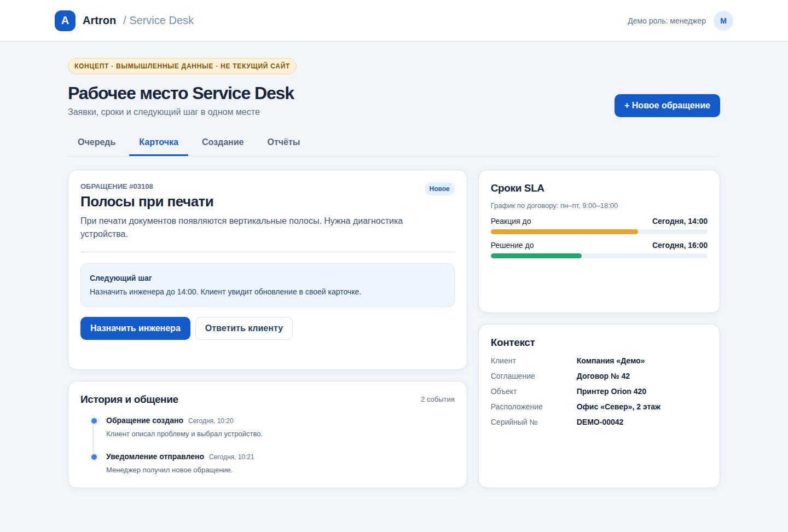Click the История и общение heading
Image resolution: width=788 pixels, height=532 pixels.
(x=129, y=400)
